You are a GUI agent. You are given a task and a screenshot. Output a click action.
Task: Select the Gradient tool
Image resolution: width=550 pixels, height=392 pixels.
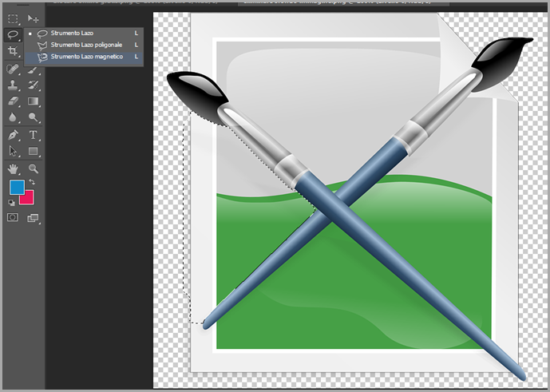point(33,101)
